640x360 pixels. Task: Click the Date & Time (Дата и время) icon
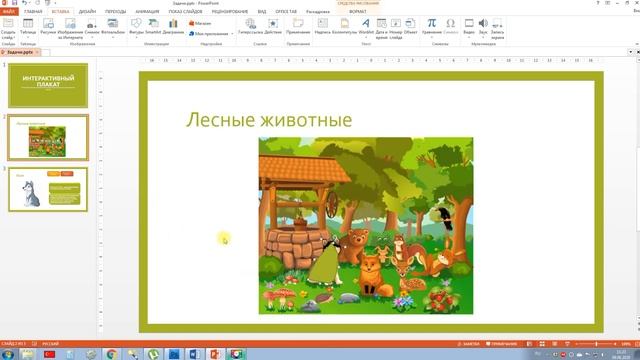tap(381, 23)
